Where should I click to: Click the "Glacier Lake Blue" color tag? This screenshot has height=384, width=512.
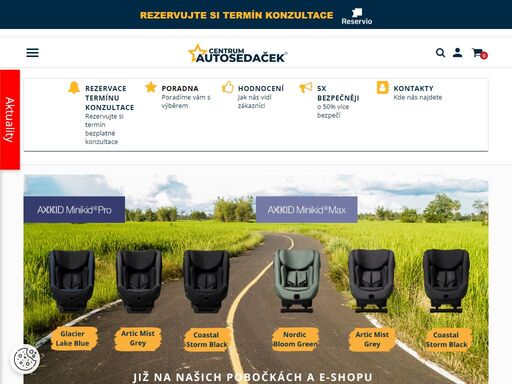click(73, 338)
